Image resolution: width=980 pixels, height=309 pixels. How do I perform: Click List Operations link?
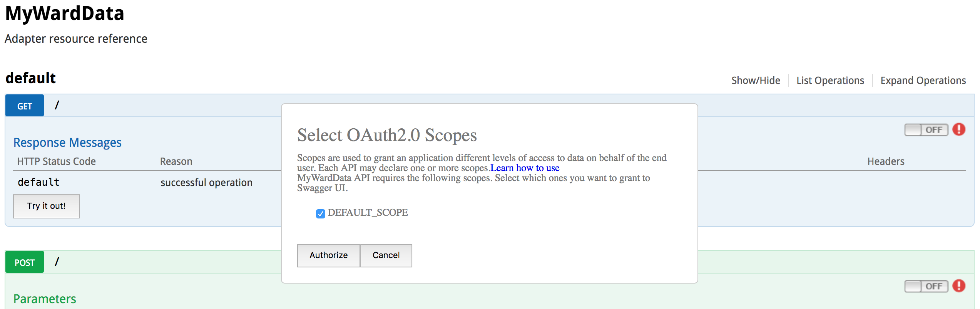830,81
